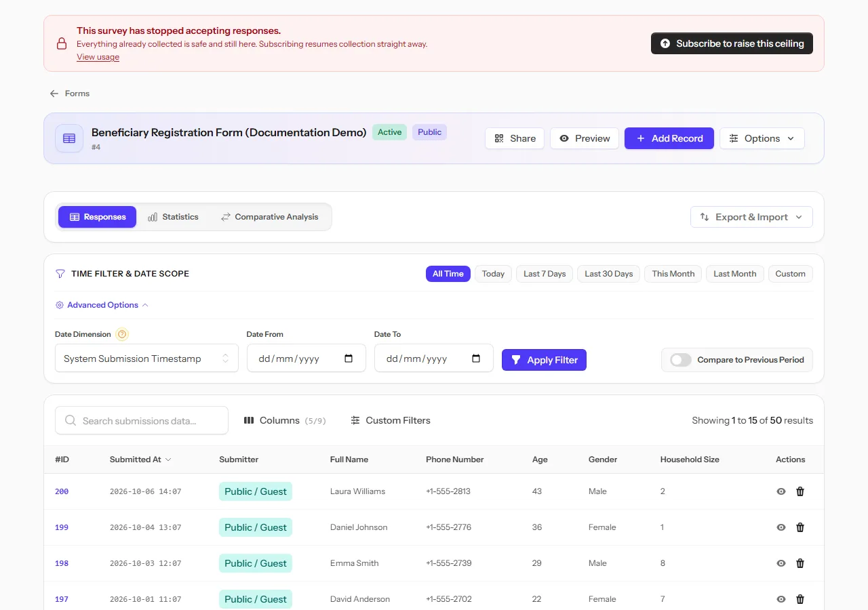The image size is (868, 610).
Task: Click the table form icon beside the title
Action: (x=69, y=138)
